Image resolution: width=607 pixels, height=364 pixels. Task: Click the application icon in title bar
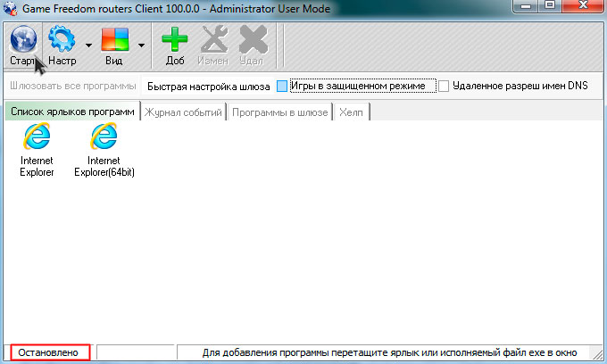(11, 9)
